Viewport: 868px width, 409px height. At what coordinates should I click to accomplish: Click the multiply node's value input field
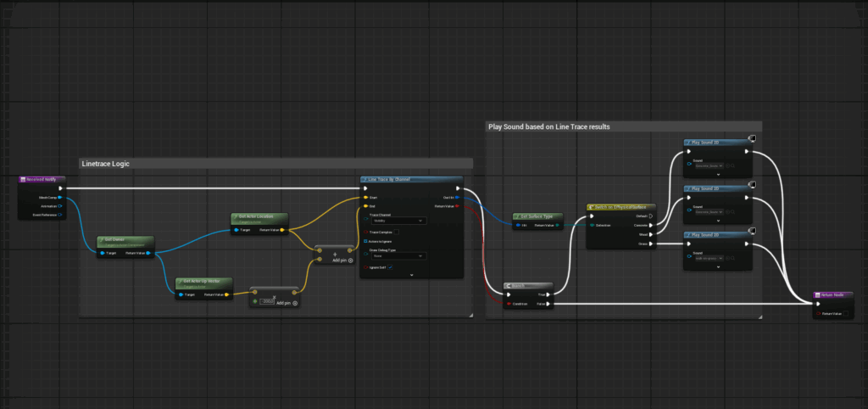pos(269,302)
